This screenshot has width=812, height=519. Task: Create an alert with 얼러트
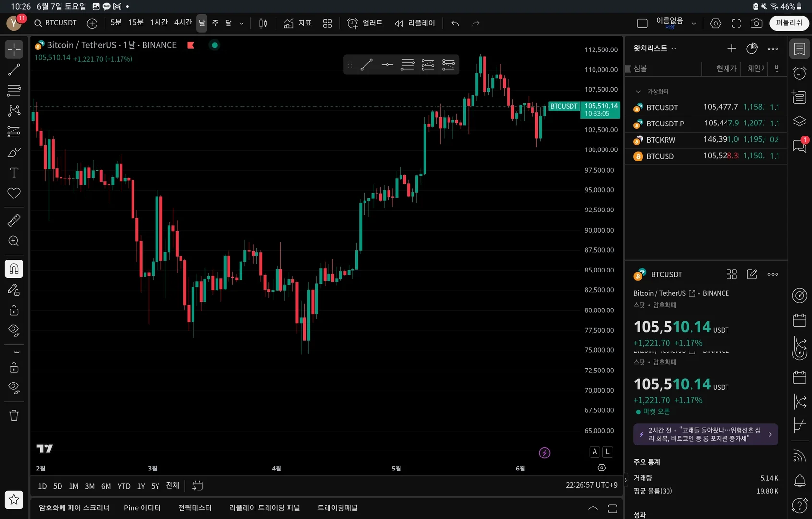(x=365, y=23)
